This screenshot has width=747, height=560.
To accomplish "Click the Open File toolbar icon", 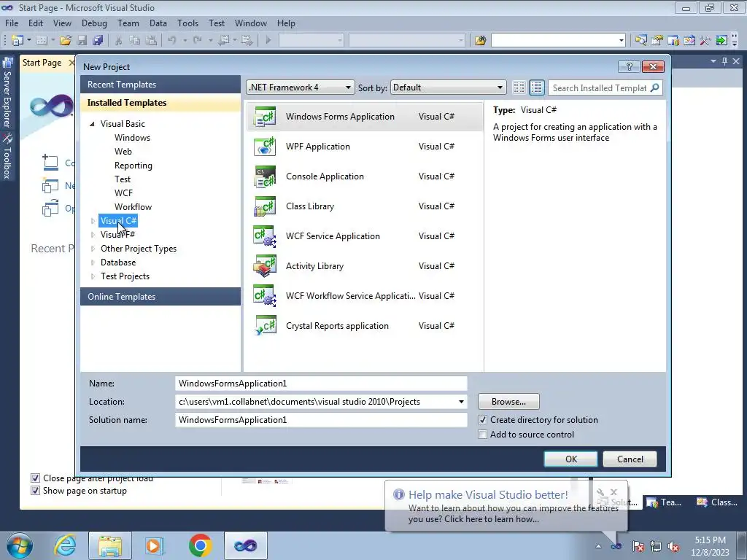I will tap(66, 41).
